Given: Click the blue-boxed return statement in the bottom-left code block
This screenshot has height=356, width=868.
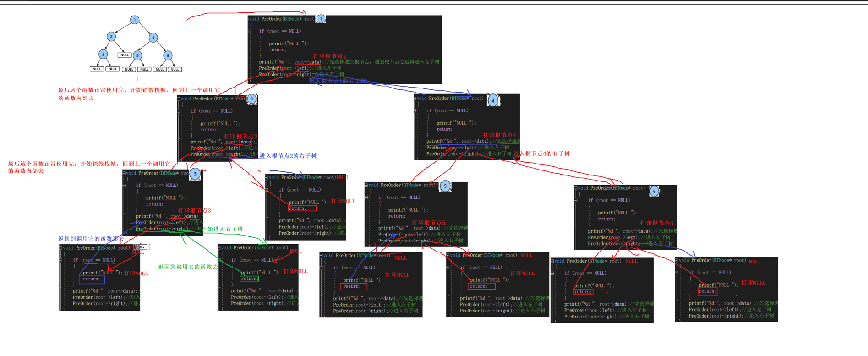Looking at the screenshot, I should pyautogui.click(x=92, y=279).
